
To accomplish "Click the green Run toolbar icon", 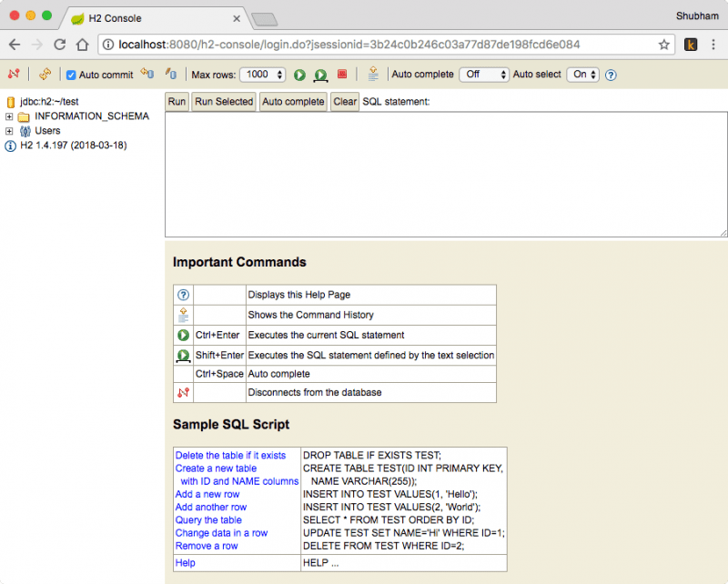I will pyautogui.click(x=299, y=75).
